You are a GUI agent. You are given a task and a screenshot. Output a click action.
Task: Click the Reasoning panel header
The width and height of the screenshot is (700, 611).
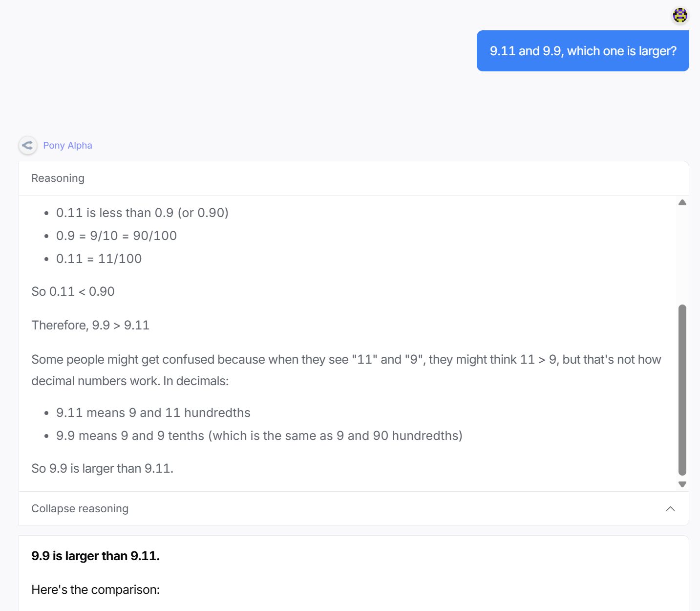pos(58,178)
